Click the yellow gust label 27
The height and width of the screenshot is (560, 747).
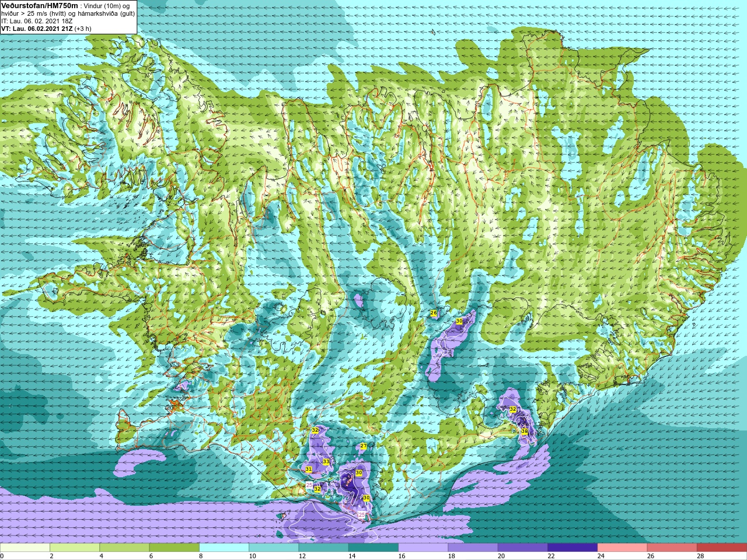pyautogui.click(x=363, y=446)
